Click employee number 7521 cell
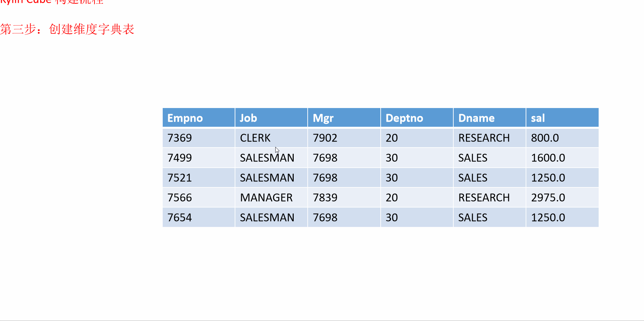 pos(199,178)
